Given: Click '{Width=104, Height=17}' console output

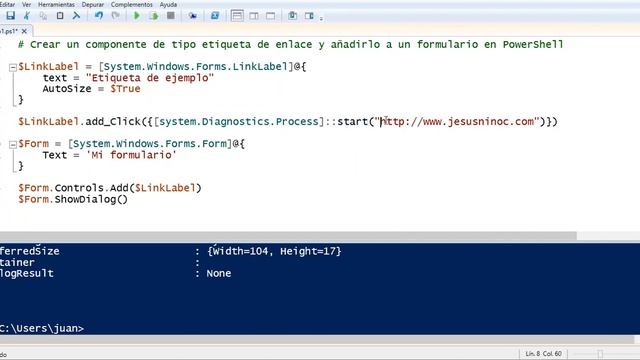Looking at the screenshot, I should 274,251.
